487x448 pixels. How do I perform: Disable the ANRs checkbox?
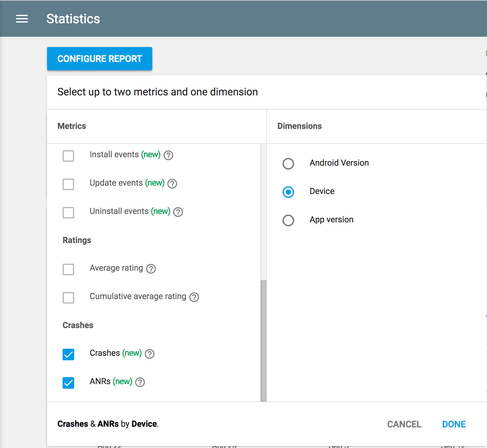[x=68, y=383]
